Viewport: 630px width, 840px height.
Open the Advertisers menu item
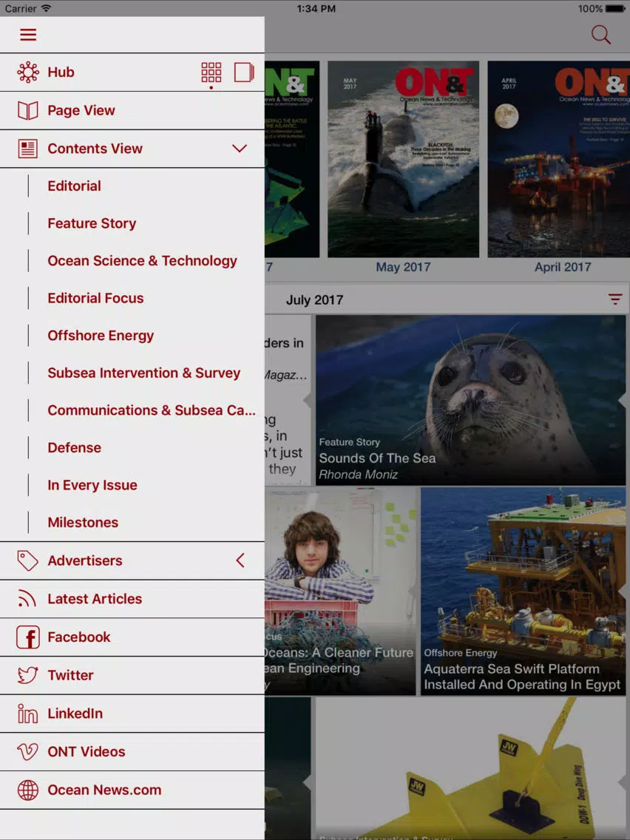(x=132, y=560)
